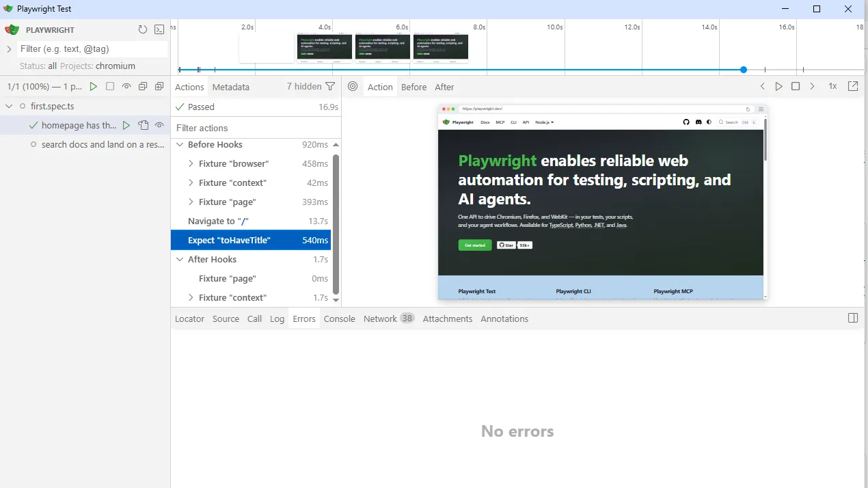868x488 pixels.
Task: Toggle dark mode icon in snapshot navbar
Action: (x=709, y=122)
